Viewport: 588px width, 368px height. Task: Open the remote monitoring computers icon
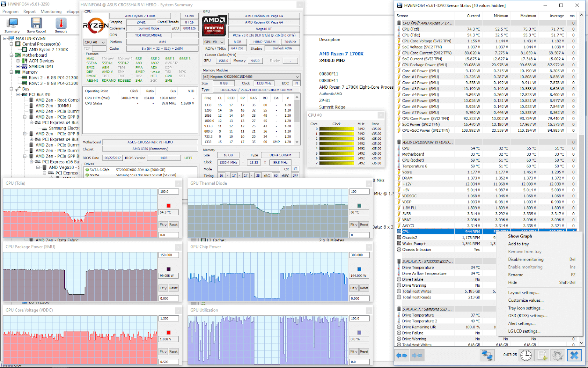(x=487, y=355)
